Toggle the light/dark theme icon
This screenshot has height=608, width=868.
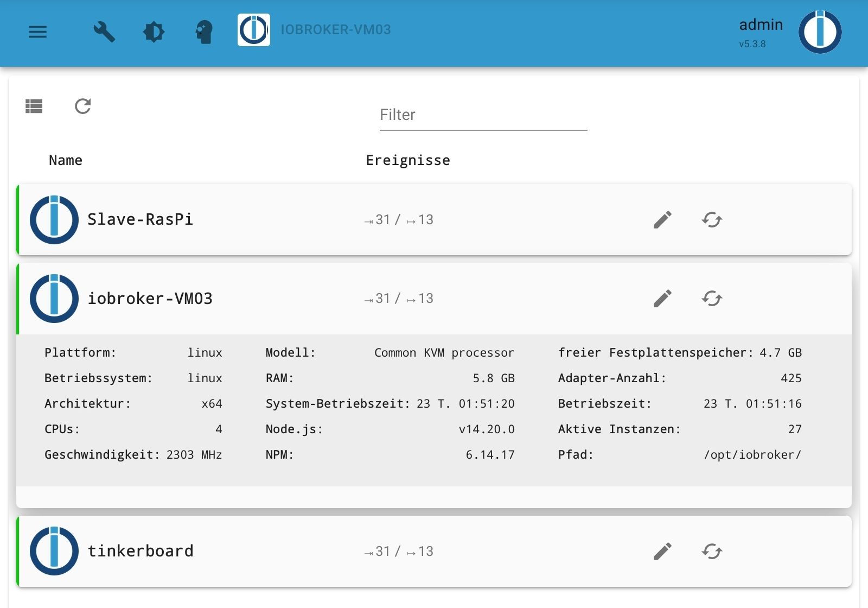tap(154, 32)
